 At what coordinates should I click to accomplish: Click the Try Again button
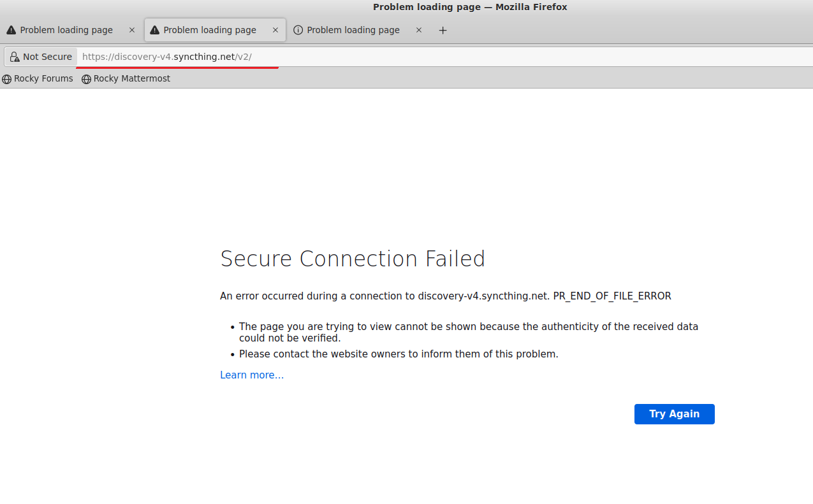(x=675, y=414)
